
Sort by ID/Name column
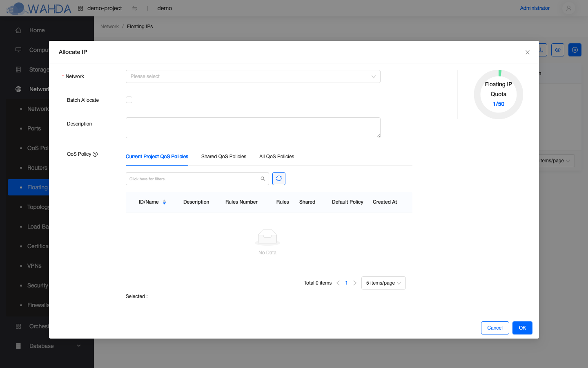coord(164,202)
